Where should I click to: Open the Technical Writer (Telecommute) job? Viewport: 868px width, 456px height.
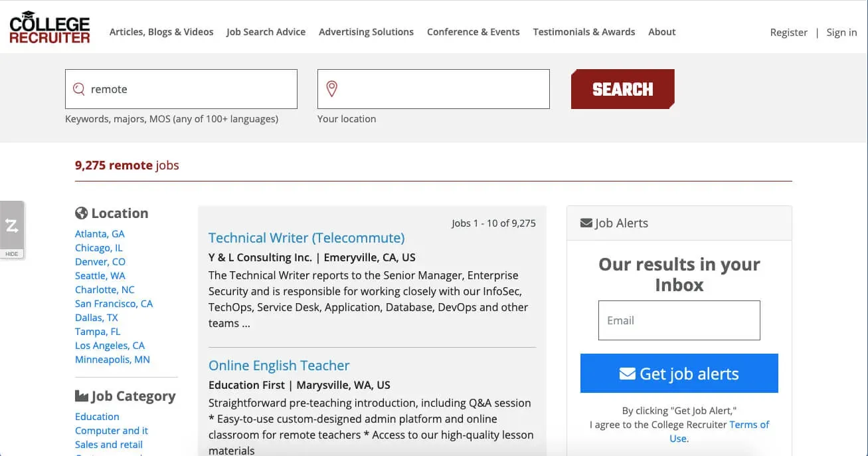coord(306,238)
